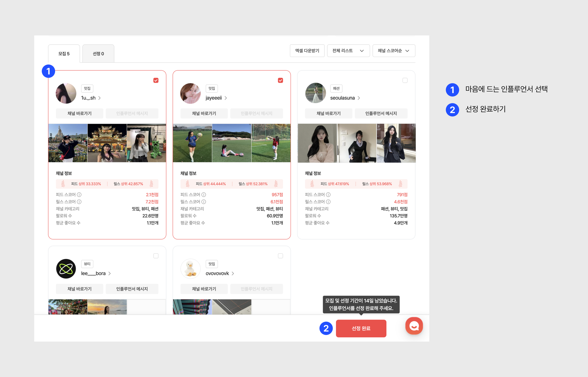Click the 1u._.sh username
Image resolution: width=588 pixels, height=377 pixels.
pyautogui.click(x=88, y=98)
